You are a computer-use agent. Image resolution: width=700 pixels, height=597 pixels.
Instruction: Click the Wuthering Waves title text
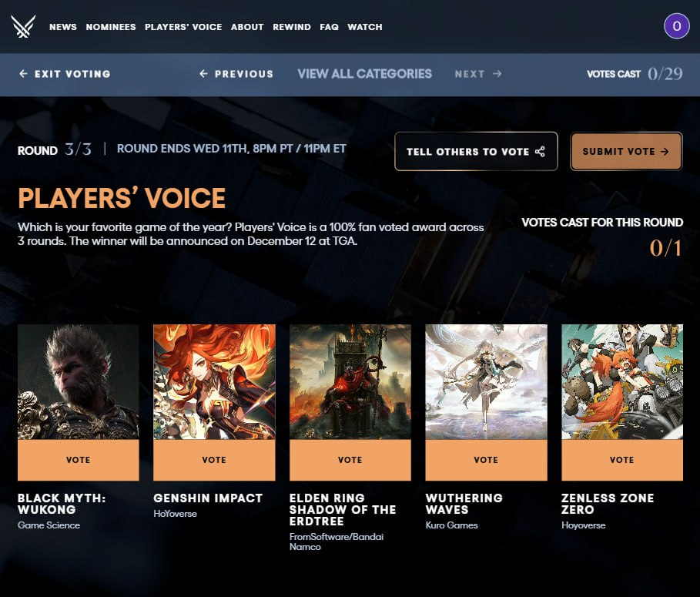point(464,504)
